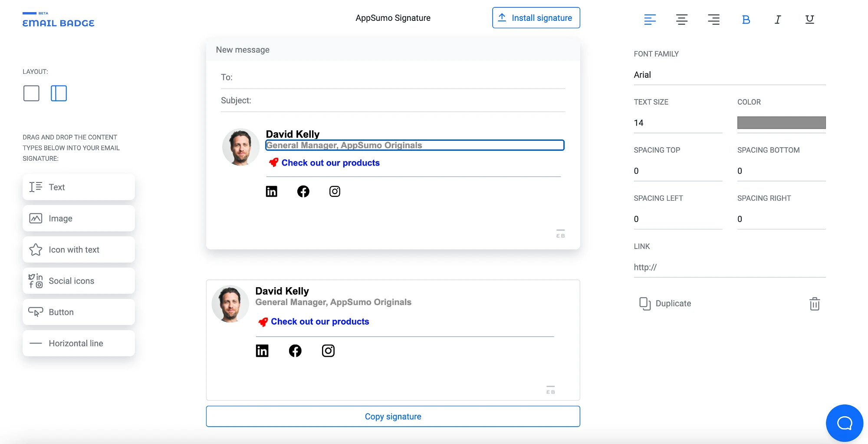Click the red rocket icon in editor
Screen dimensions: 868x444
273,162
